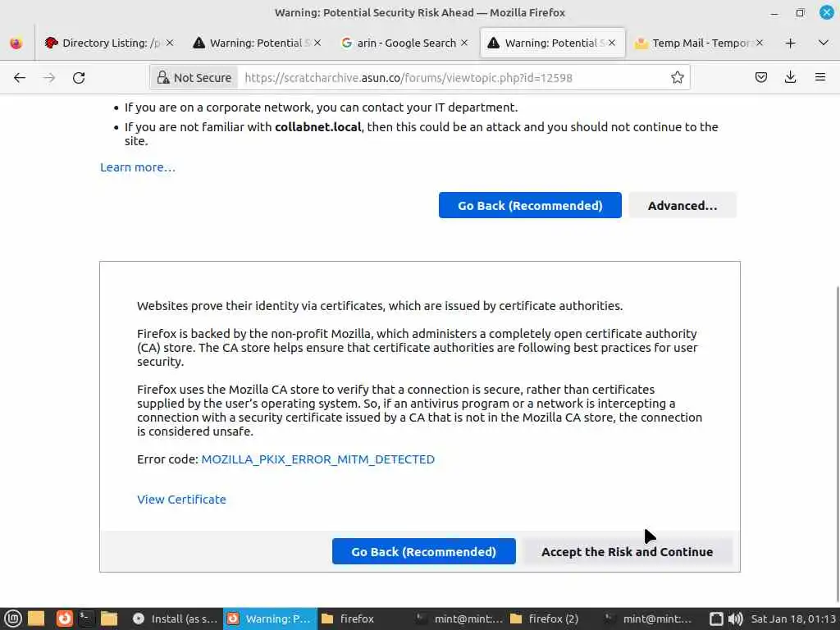Screen dimensions: 840x630
Task: Close the Temp Mail tab
Action: (x=759, y=43)
